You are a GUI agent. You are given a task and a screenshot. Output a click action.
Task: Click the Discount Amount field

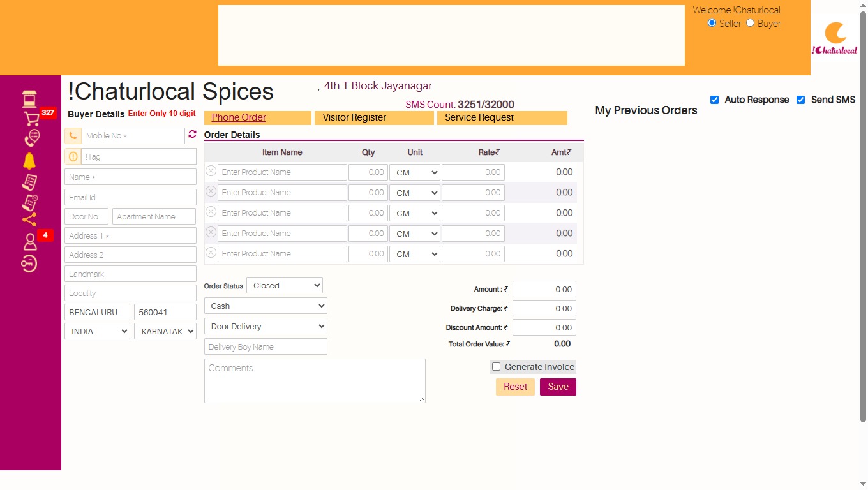pos(544,327)
